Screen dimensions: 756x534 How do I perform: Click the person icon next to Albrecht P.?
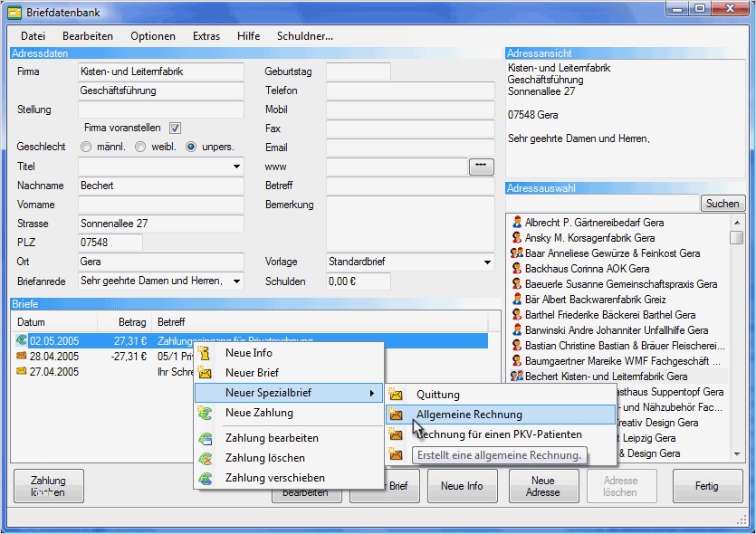pyautogui.click(x=517, y=222)
